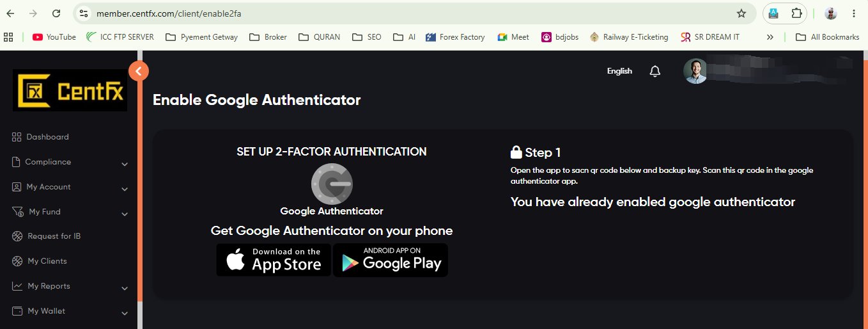Open Dashboard in the sidebar
Screen dimensions: 868x329
click(x=40, y=137)
